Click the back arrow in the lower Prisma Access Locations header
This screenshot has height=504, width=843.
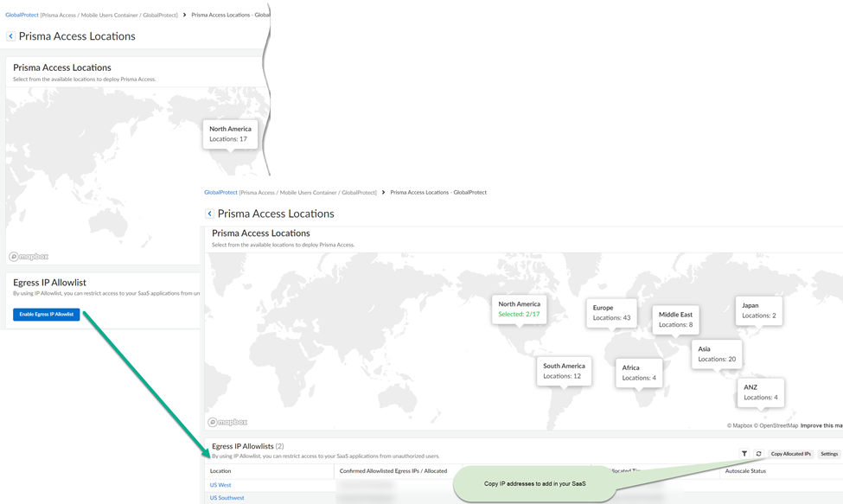(210, 214)
